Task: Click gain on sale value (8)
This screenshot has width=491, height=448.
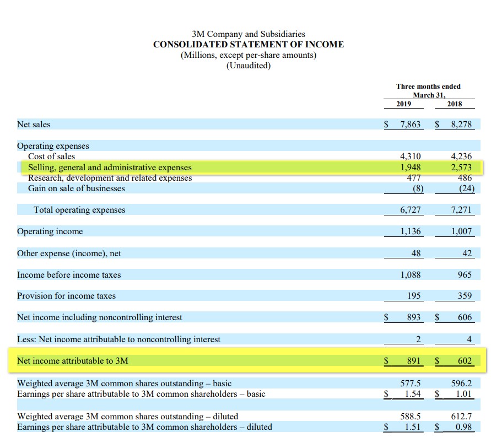Action: point(418,188)
